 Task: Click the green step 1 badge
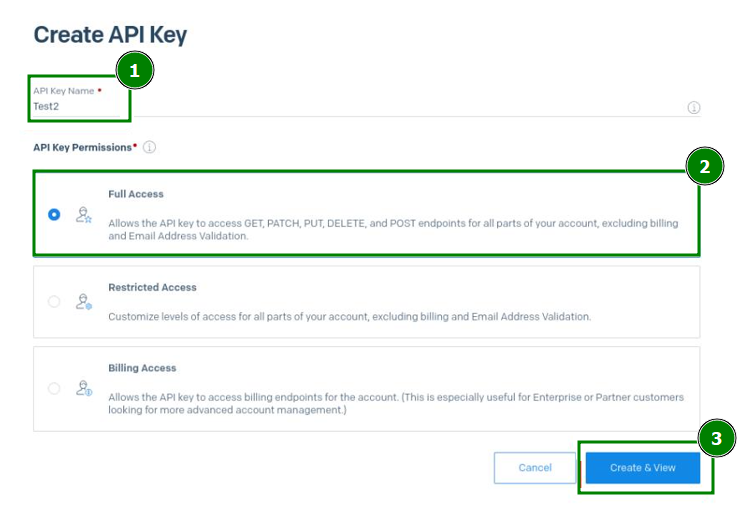pyautogui.click(x=135, y=70)
